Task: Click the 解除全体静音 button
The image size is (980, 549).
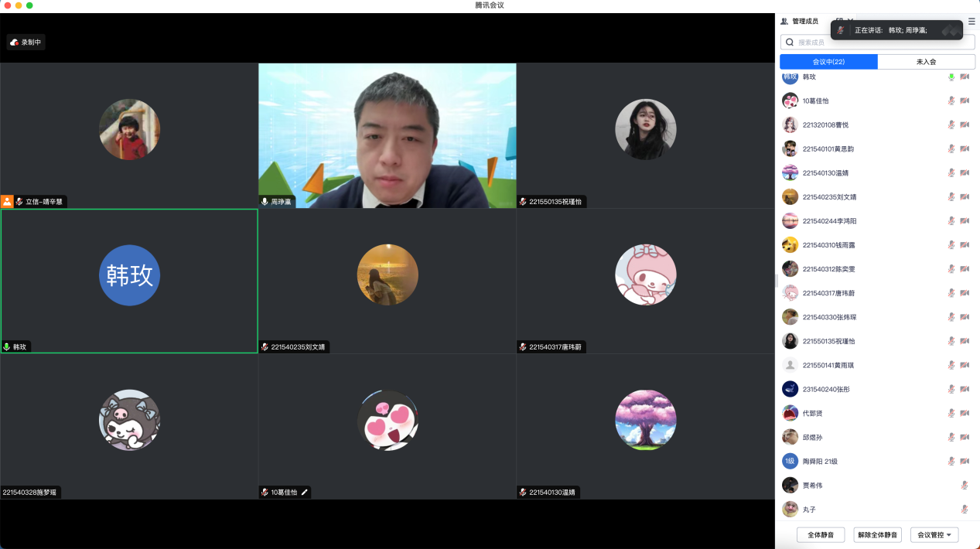Action: coord(878,535)
